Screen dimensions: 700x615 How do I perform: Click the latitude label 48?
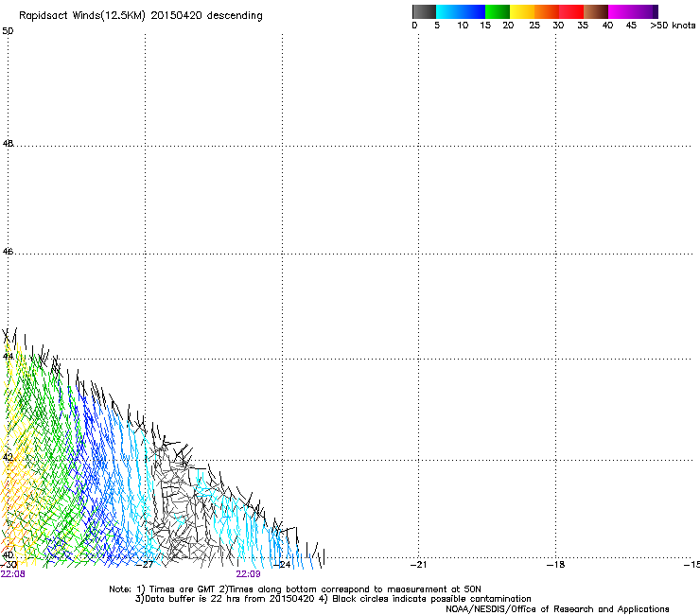pos(8,144)
